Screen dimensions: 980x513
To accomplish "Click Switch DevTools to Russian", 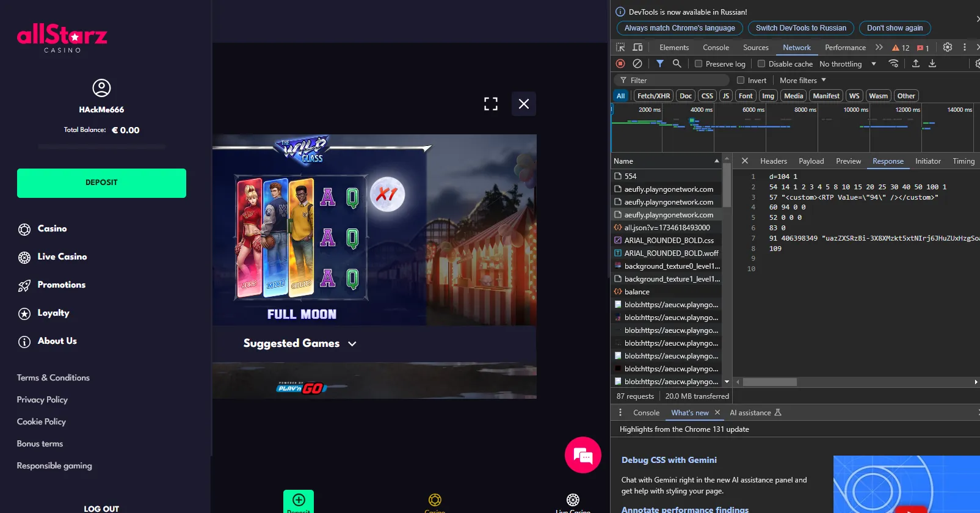I will (801, 28).
